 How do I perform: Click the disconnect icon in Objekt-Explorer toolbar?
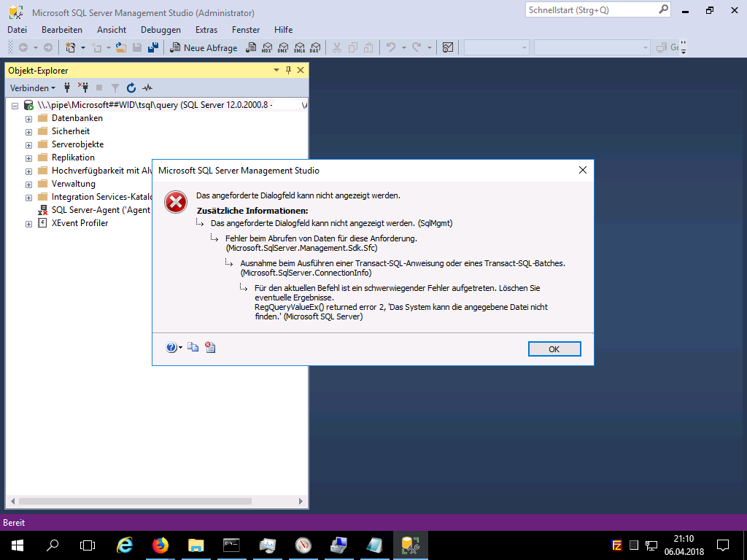pyautogui.click(x=82, y=87)
